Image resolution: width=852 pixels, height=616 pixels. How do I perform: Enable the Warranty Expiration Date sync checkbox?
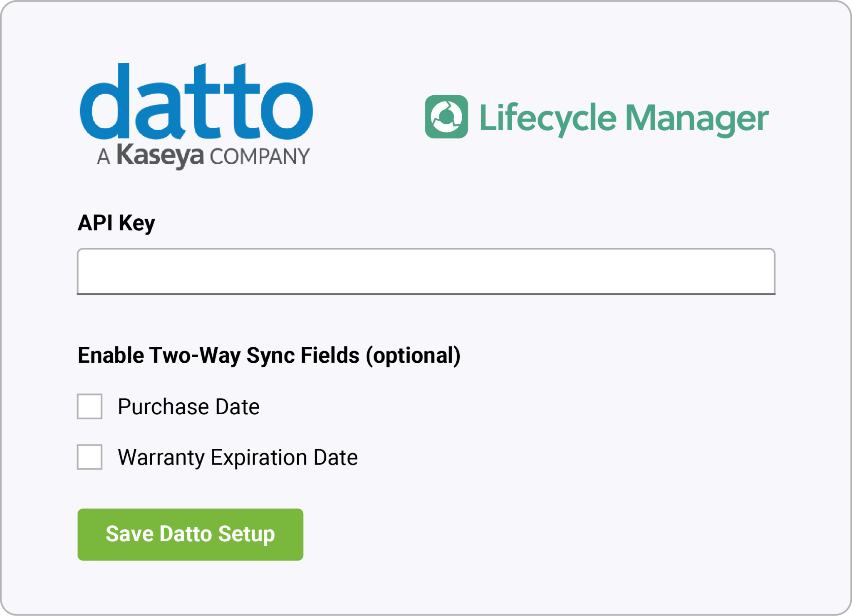pyautogui.click(x=89, y=458)
